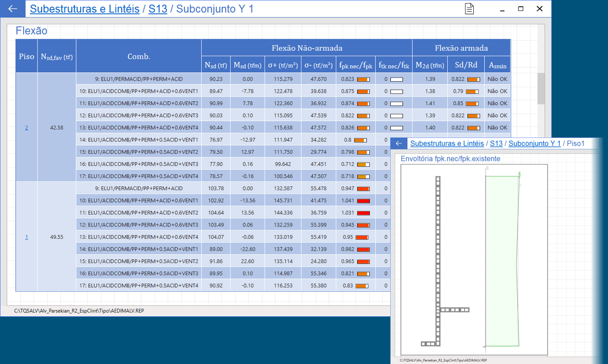
Task: Click Flexão Não-armada header
Action: click(x=307, y=48)
